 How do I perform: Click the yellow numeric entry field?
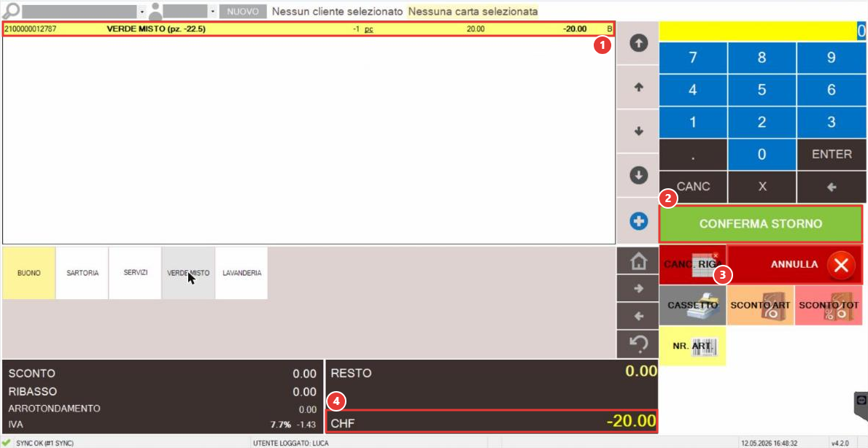point(762,31)
